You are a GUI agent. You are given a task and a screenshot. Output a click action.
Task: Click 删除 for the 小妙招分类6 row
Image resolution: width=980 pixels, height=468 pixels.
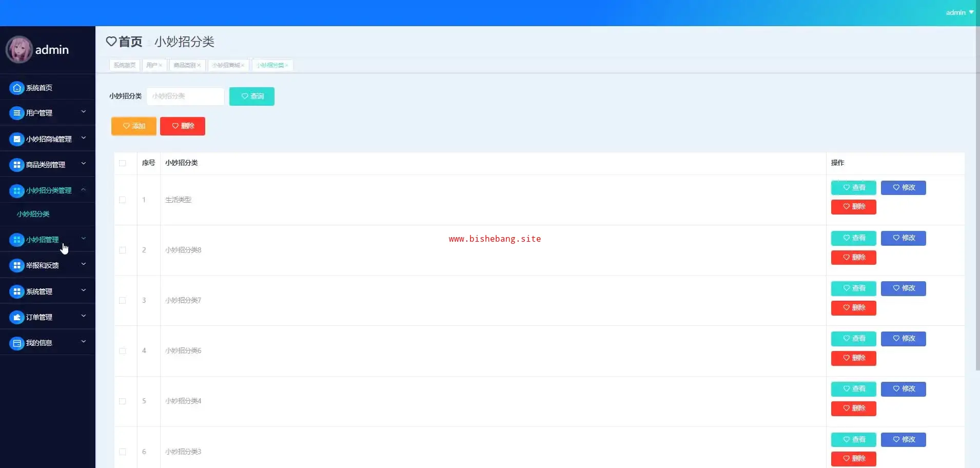point(854,358)
